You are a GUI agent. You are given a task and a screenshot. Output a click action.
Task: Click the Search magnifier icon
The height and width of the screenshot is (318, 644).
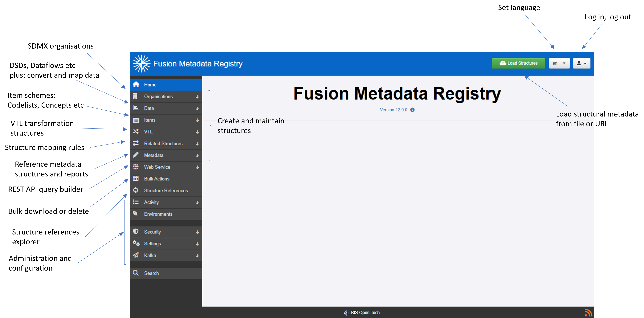(136, 273)
